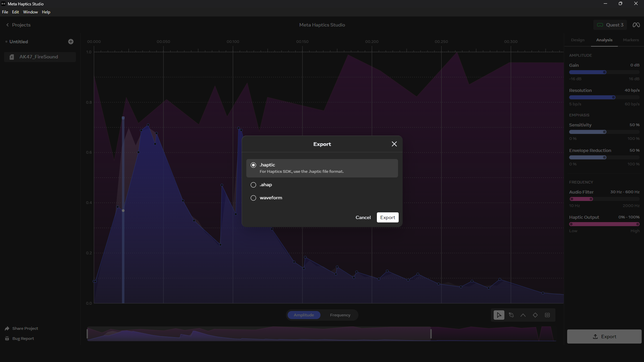Click the Share Project icon
This screenshot has height=362, width=644.
7,328
